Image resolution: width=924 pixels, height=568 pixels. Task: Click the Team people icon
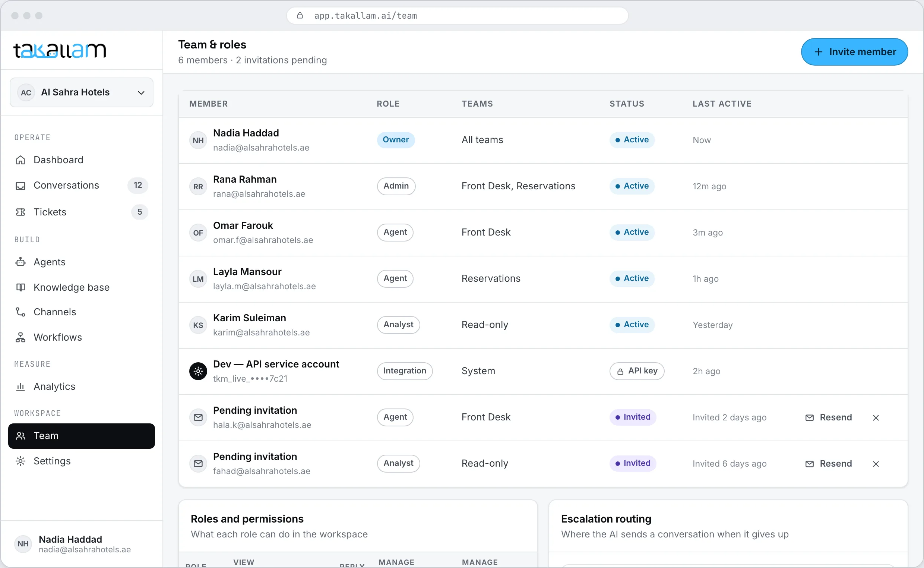pos(20,436)
